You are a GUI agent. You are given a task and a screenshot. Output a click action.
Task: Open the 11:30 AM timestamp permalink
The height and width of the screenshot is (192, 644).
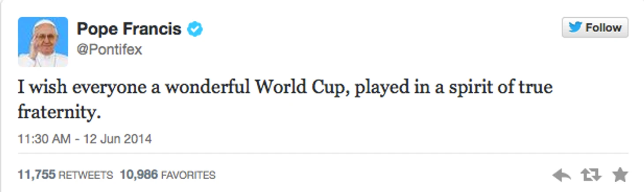(x=44, y=139)
